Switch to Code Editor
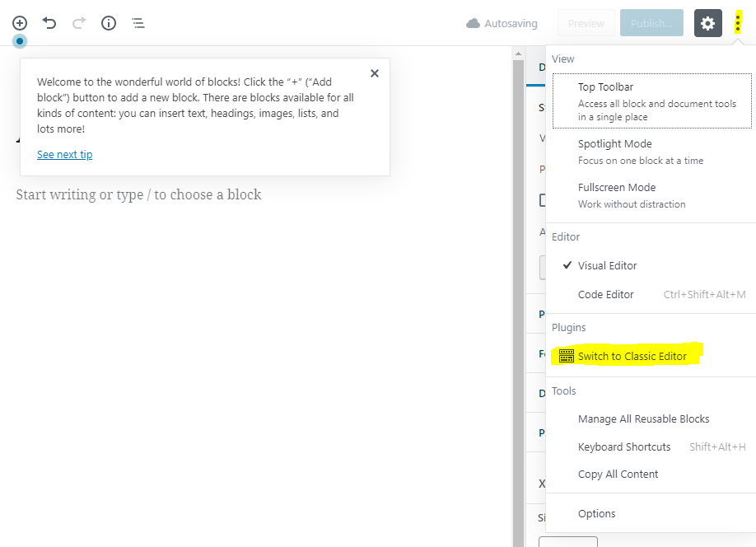Viewport: 756px width, 547px height. pyautogui.click(x=605, y=294)
